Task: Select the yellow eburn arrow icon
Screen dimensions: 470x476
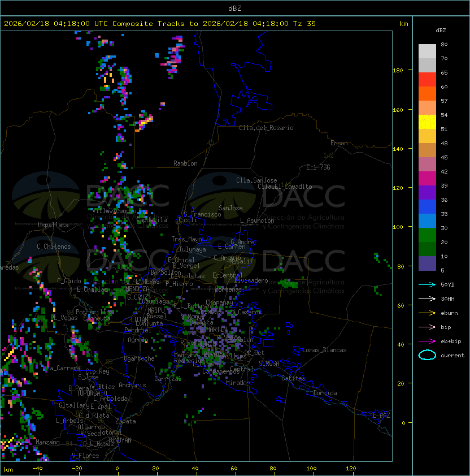Action: pos(427,313)
